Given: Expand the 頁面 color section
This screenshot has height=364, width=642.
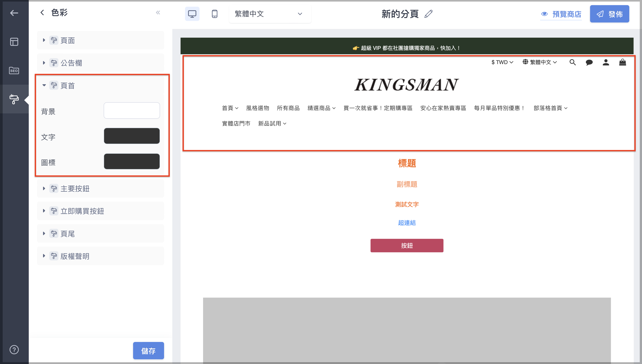Looking at the screenshot, I should (x=101, y=40).
